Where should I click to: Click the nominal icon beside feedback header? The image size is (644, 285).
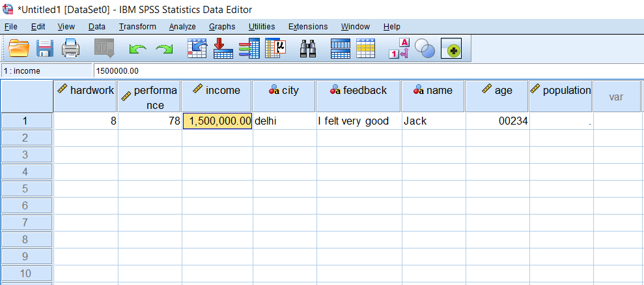[x=335, y=89]
